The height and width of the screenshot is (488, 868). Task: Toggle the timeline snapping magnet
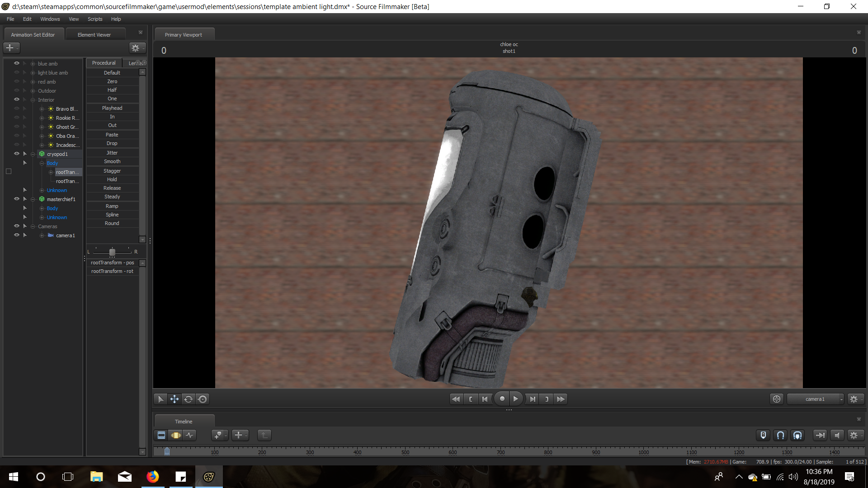pyautogui.click(x=780, y=435)
